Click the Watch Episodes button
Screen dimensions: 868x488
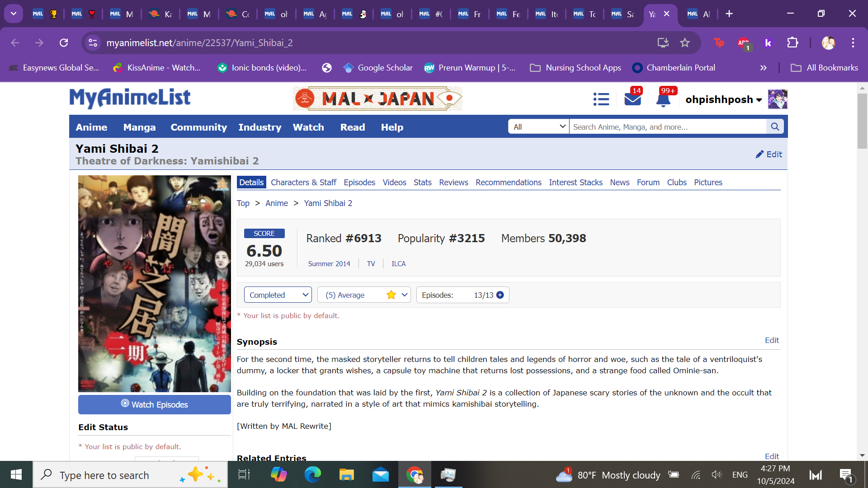click(x=154, y=404)
